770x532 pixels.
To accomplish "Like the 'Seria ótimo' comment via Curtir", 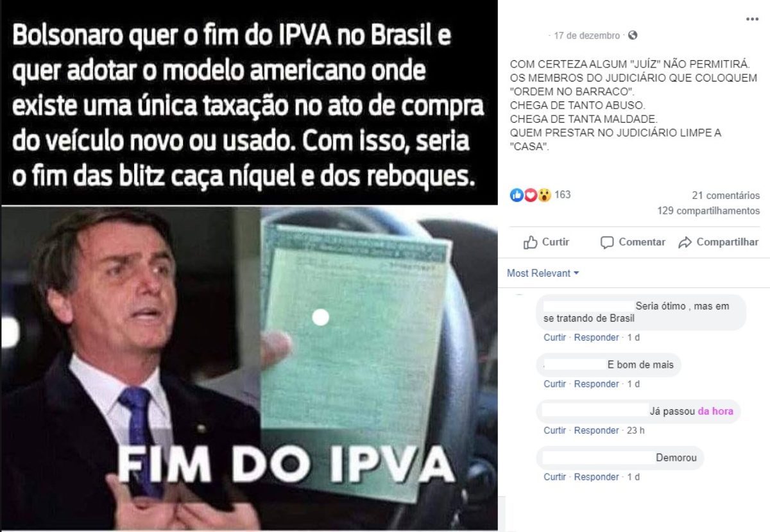I will [x=554, y=338].
